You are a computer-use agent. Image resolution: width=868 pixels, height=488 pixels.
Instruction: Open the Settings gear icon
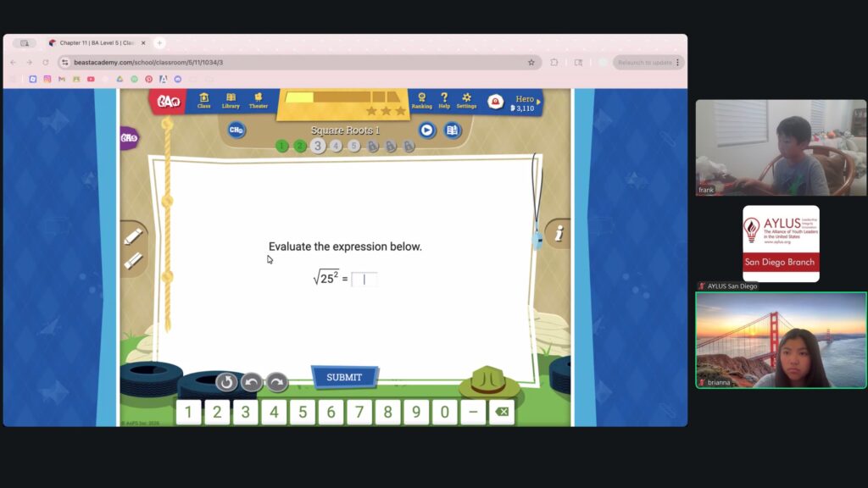(x=466, y=101)
